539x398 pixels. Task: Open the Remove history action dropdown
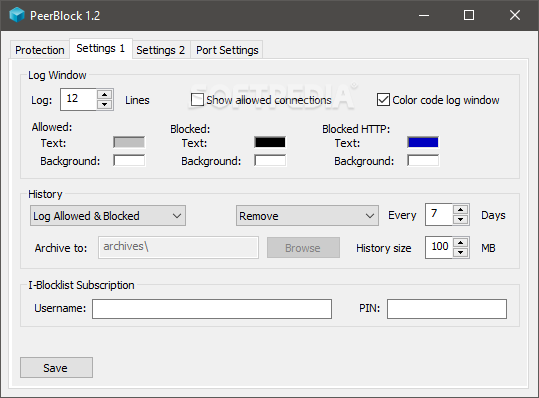307,215
